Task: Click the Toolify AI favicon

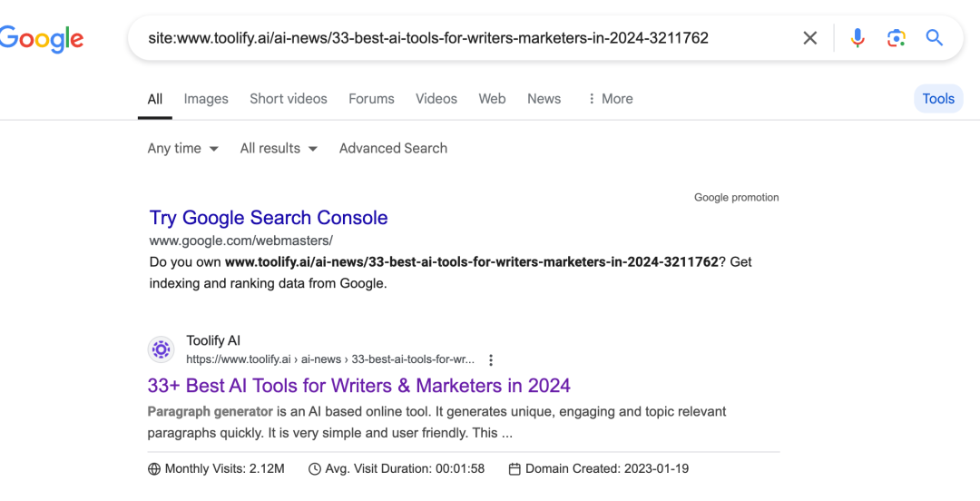Action: pos(162,349)
